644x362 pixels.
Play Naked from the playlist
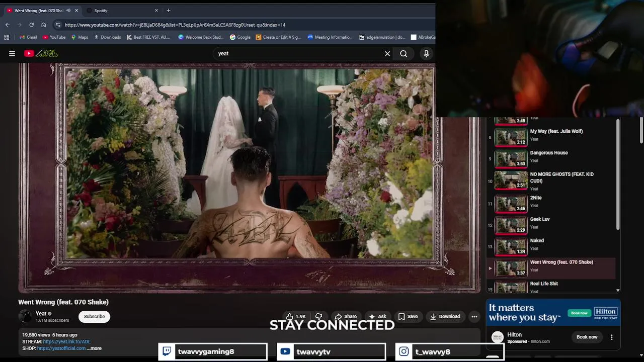pos(551,246)
